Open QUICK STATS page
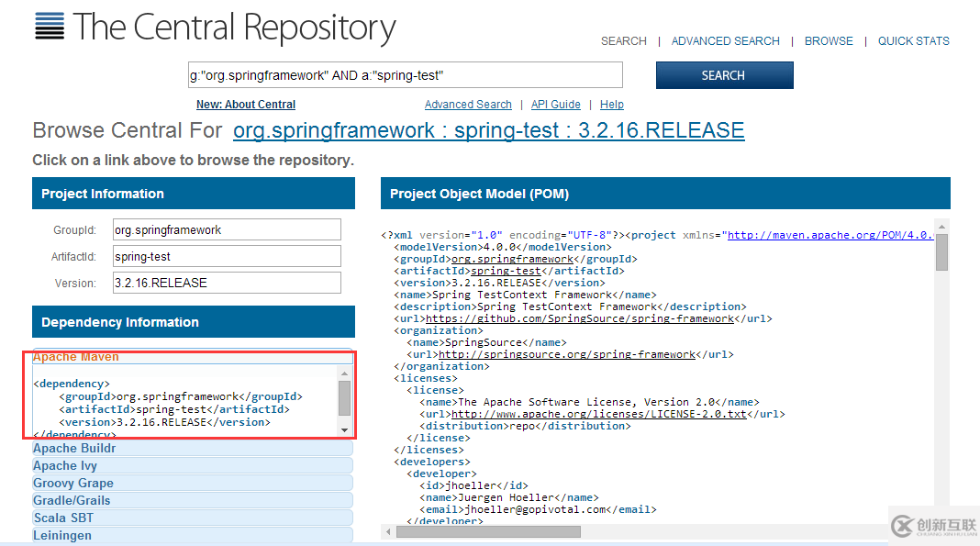Viewport: 980px width, 546px height. [914, 41]
